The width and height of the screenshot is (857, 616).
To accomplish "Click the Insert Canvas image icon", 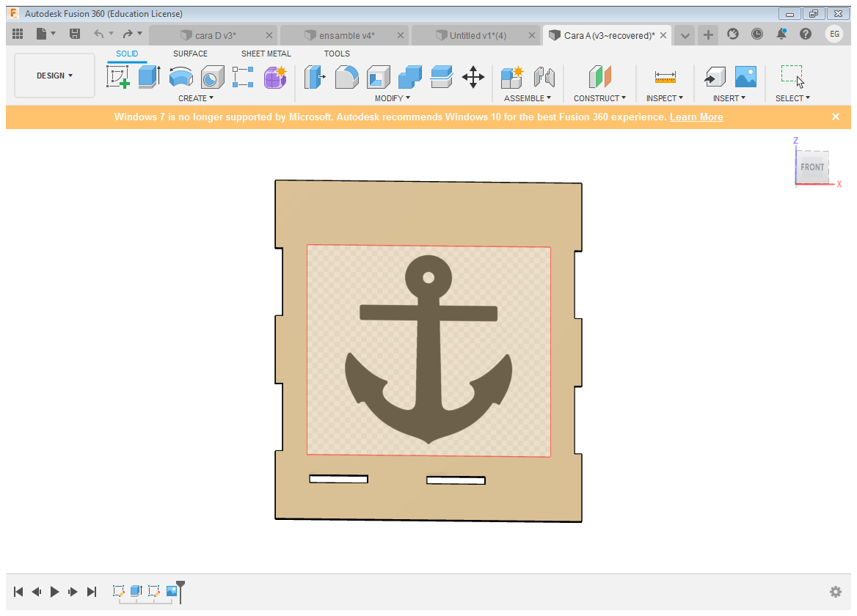I will (x=745, y=77).
